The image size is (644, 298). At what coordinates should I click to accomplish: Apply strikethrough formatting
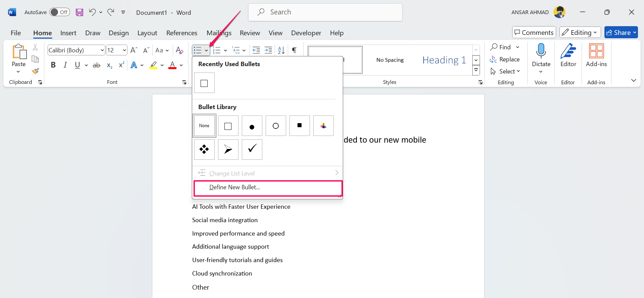click(x=97, y=65)
